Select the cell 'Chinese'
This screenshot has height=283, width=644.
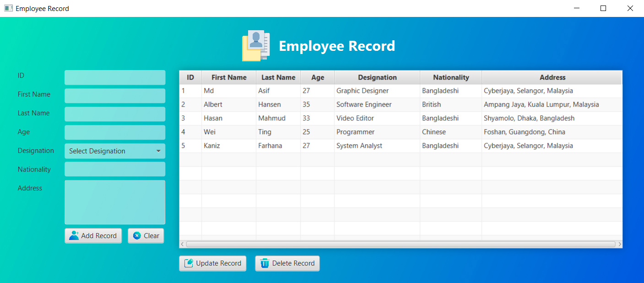[451, 132]
